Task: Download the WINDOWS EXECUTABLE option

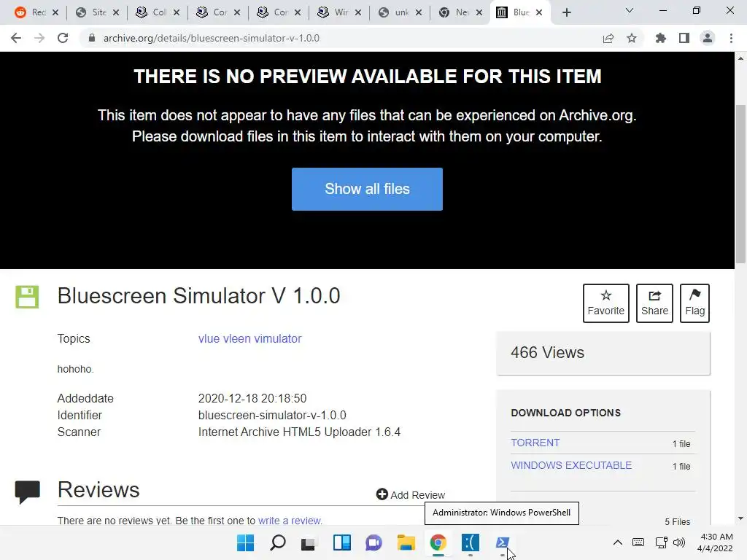Action: click(571, 465)
